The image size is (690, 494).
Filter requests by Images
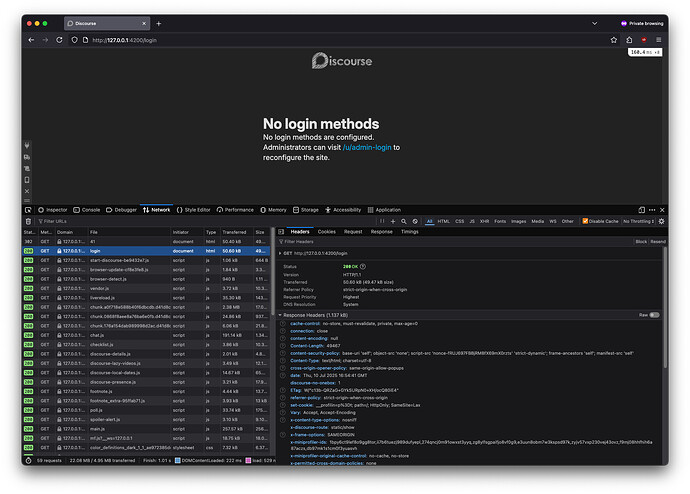pos(518,221)
